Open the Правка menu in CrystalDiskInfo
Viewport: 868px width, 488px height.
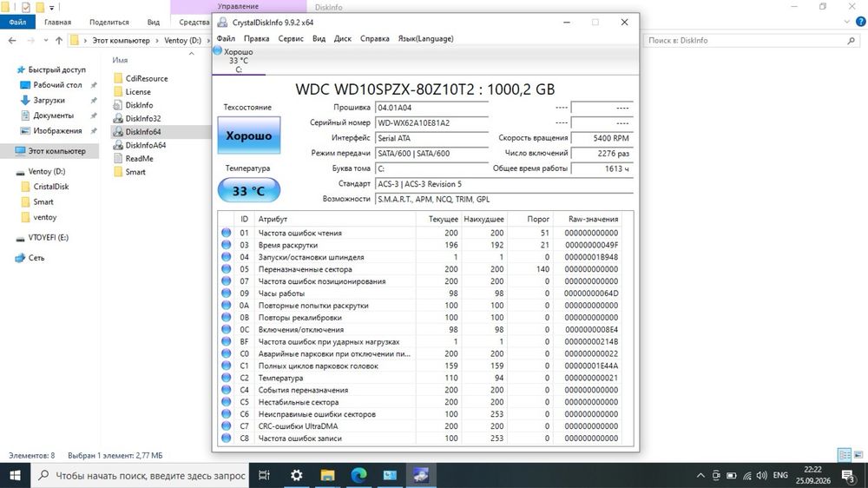(x=256, y=39)
